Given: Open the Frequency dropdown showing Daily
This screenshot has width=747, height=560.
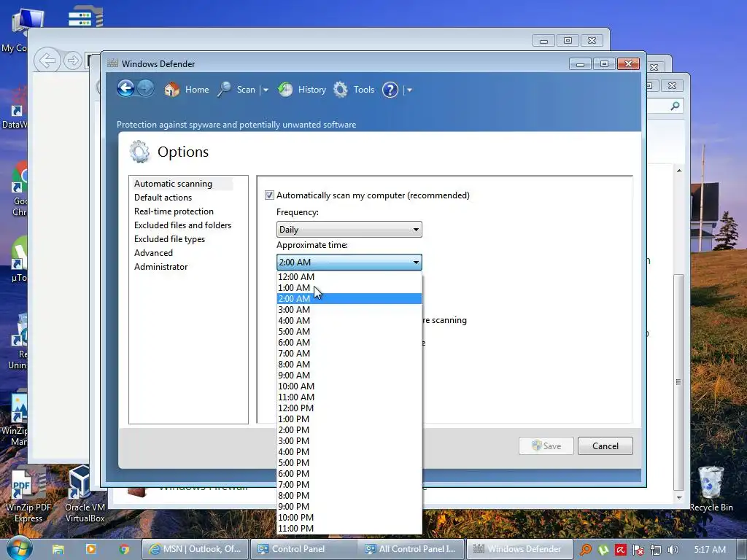Looking at the screenshot, I should [349, 230].
